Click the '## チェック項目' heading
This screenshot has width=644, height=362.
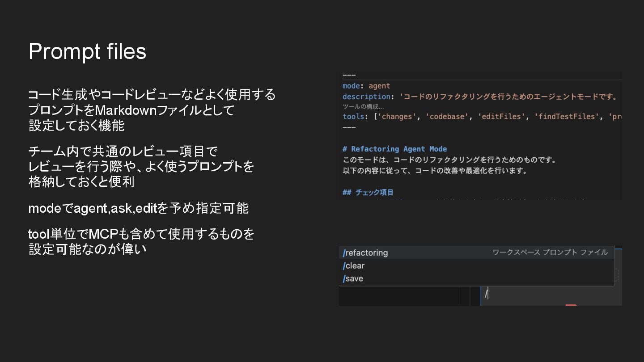tap(368, 192)
